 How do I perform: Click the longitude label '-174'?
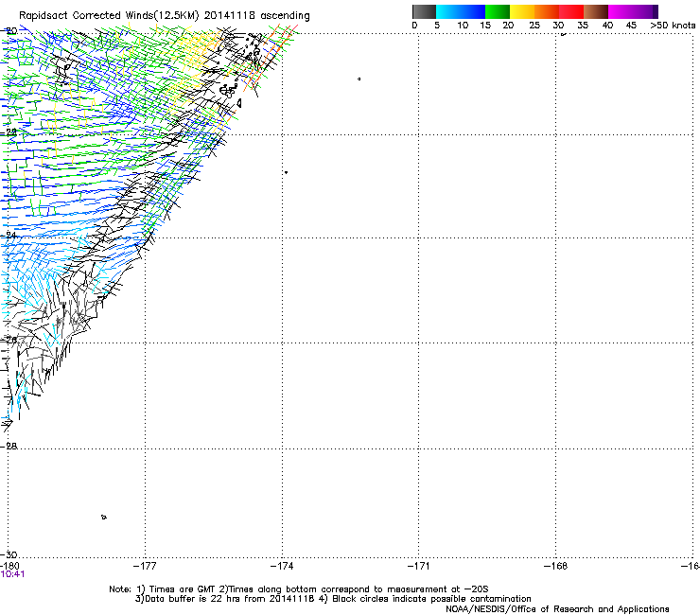282,566
